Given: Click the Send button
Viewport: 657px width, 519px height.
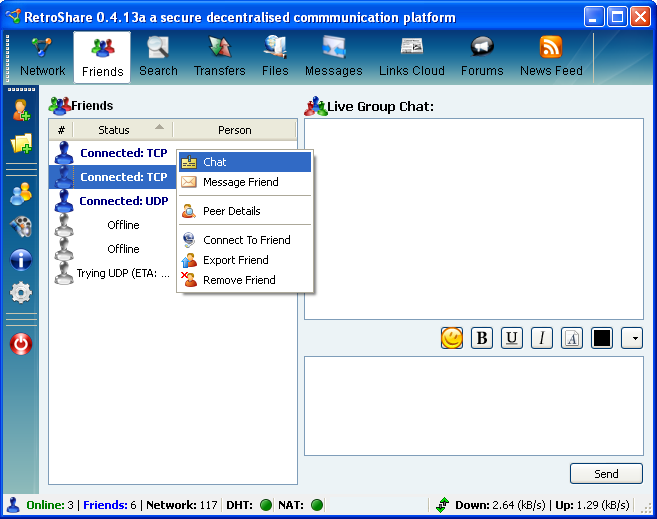Looking at the screenshot, I should coord(606,474).
